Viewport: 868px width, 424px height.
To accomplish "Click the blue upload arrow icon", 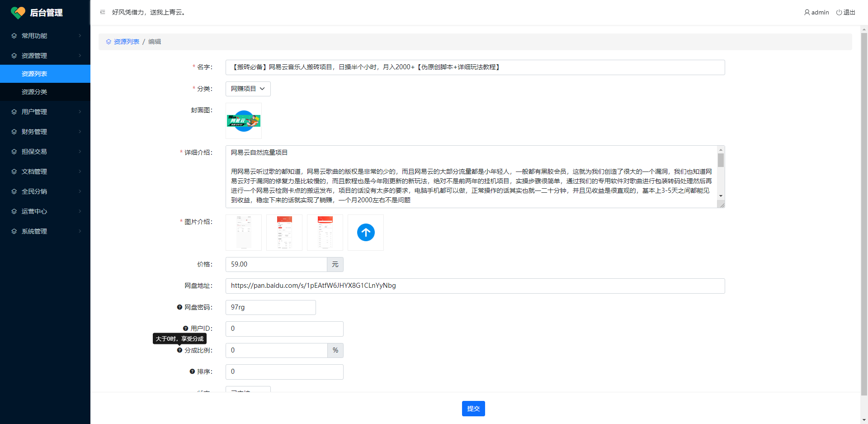I will [x=366, y=233].
